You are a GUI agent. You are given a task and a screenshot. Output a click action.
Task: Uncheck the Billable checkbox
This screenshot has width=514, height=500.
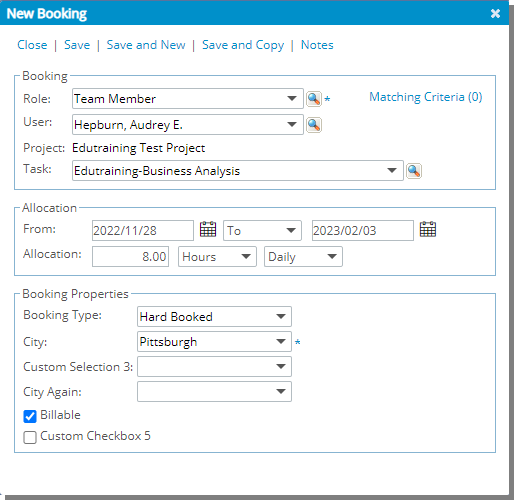coord(30,416)
